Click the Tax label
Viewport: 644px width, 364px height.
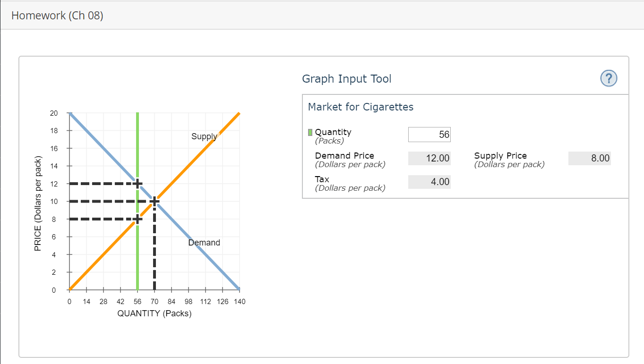pos(322,179)
